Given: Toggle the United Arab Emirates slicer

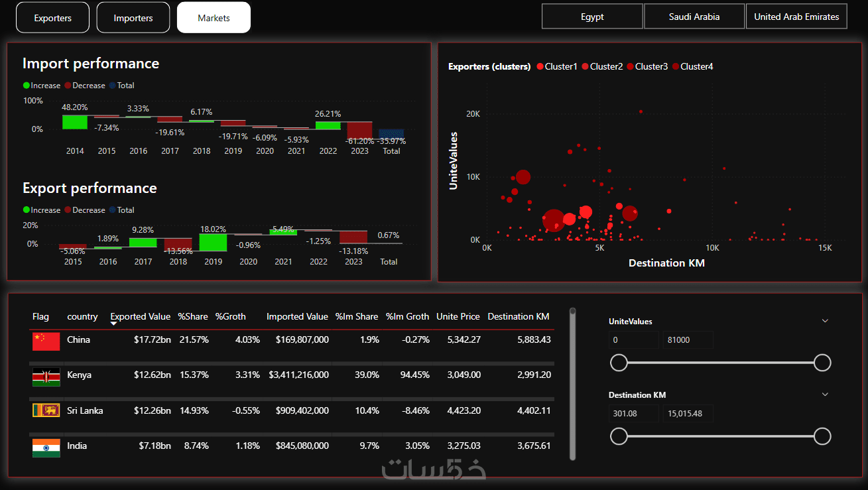Looking at the screenshot, I should click(x=796, y=17).
